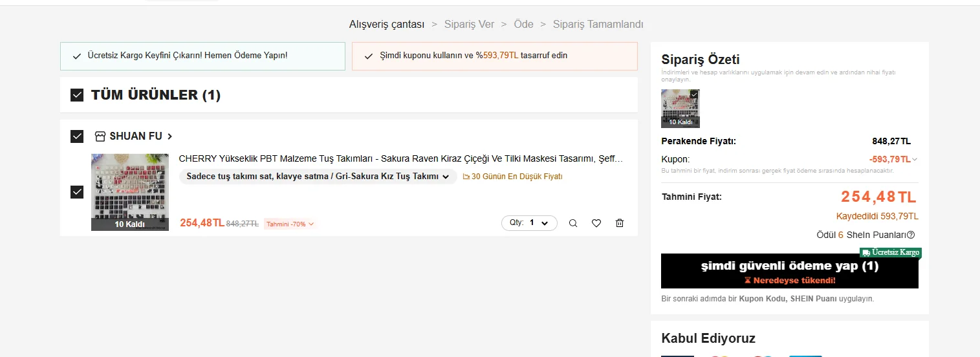This screenshot has width=980, height=357.
Task: Open the CHERRY keycap product title link
Action: click(x=401, y=158)
